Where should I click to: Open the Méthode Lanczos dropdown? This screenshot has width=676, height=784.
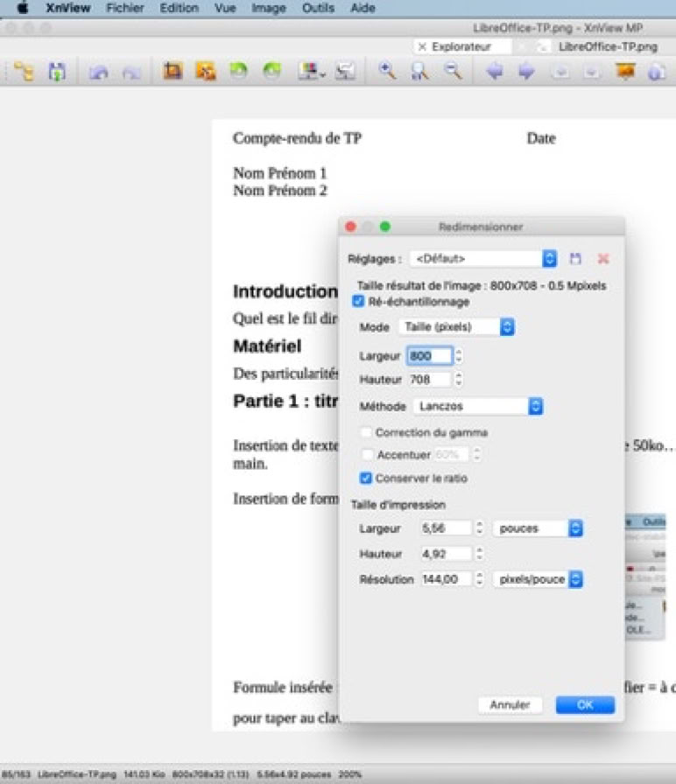tap(478, 406)
